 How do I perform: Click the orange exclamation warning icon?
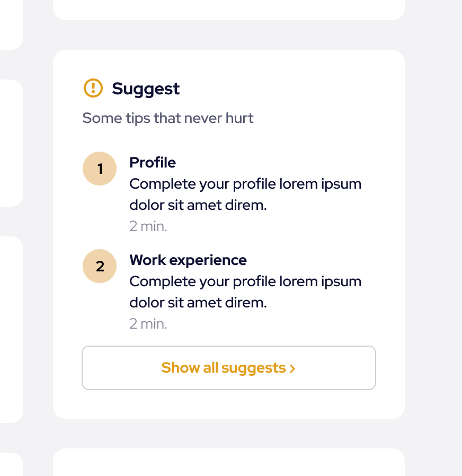coord(93,88)
